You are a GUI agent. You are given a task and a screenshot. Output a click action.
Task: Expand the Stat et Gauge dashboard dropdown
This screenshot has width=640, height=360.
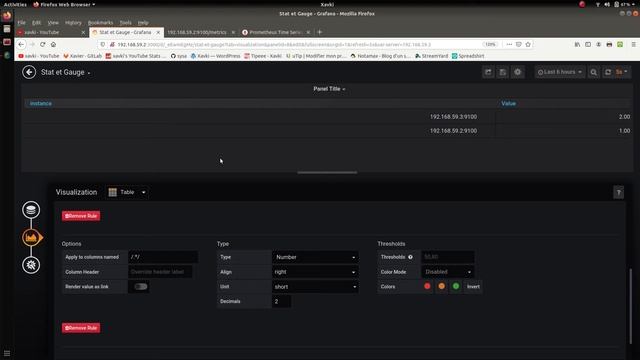tap(65, 72)
